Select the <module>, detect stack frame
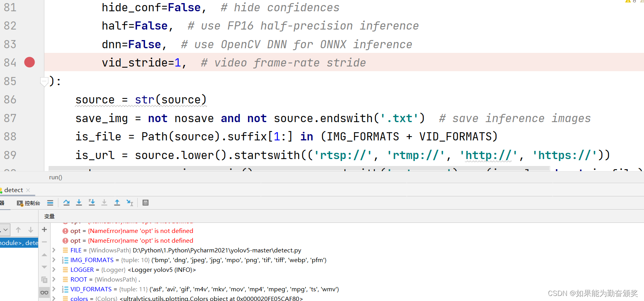 tap(19, 243)
